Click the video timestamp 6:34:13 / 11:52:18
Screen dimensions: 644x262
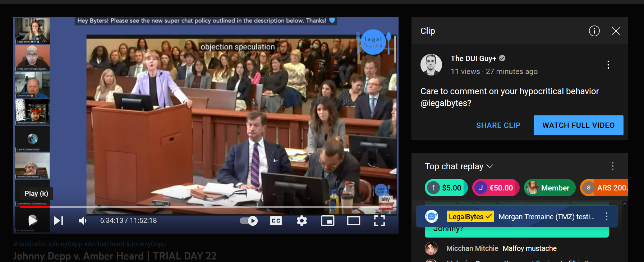pyautogui.click(x=128, y=220)
